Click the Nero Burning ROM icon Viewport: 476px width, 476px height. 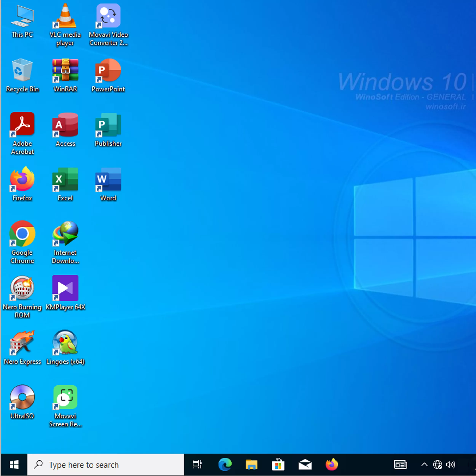point(22,288)
